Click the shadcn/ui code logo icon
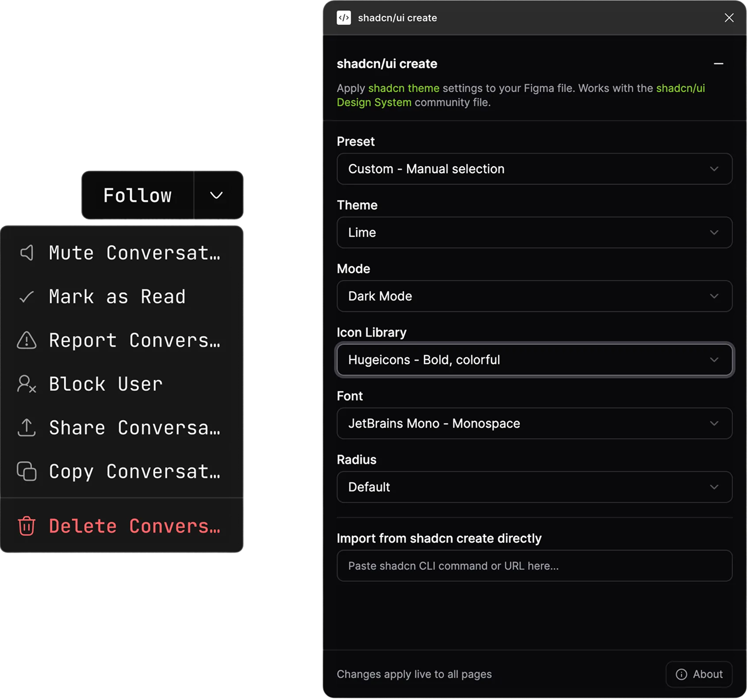The height and width of the screenshot is (700, 748). coord(344,18)
